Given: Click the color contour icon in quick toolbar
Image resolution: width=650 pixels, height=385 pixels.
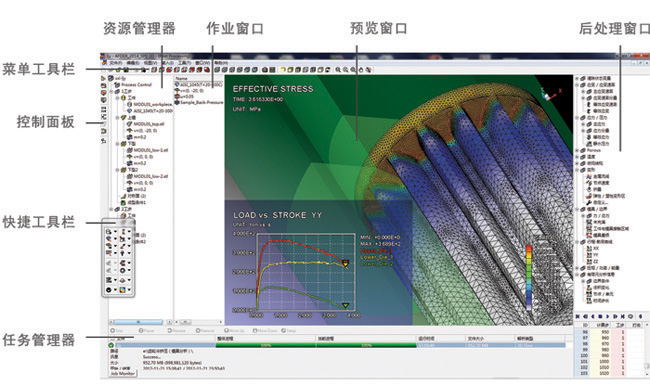Looking at the screenshot, I should click(123, 290).
